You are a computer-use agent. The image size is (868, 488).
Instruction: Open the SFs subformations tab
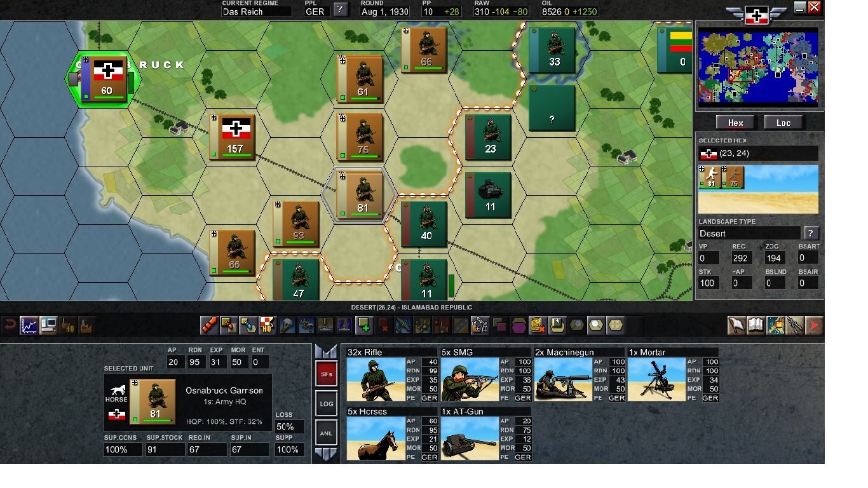(x=327, y=374)
